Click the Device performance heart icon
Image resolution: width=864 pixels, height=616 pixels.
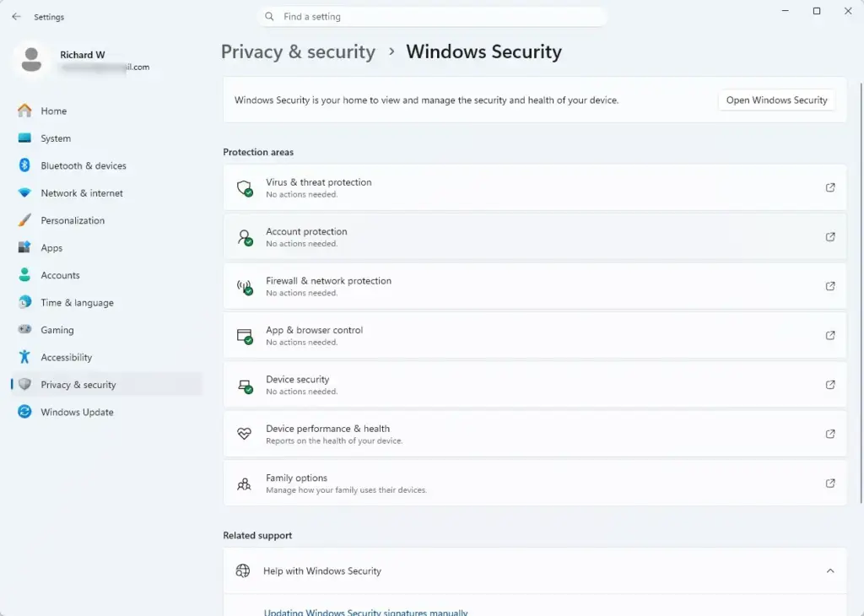(244, 434)
